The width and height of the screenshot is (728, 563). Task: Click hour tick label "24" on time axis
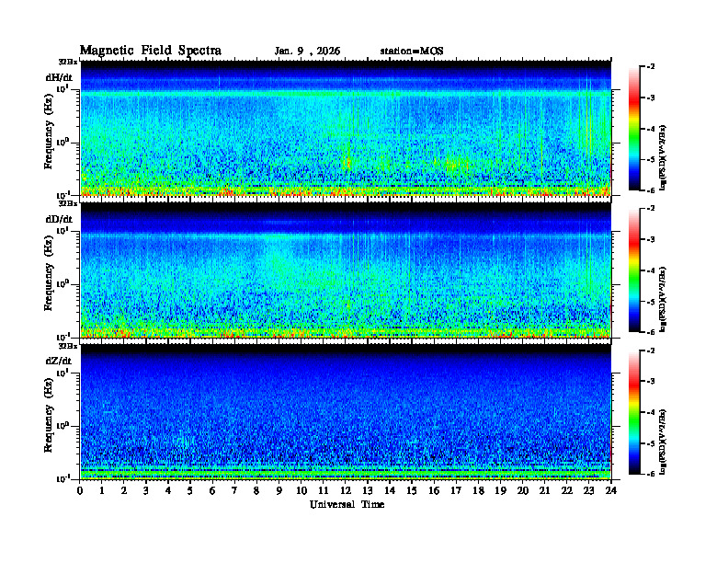click(611, 490)
